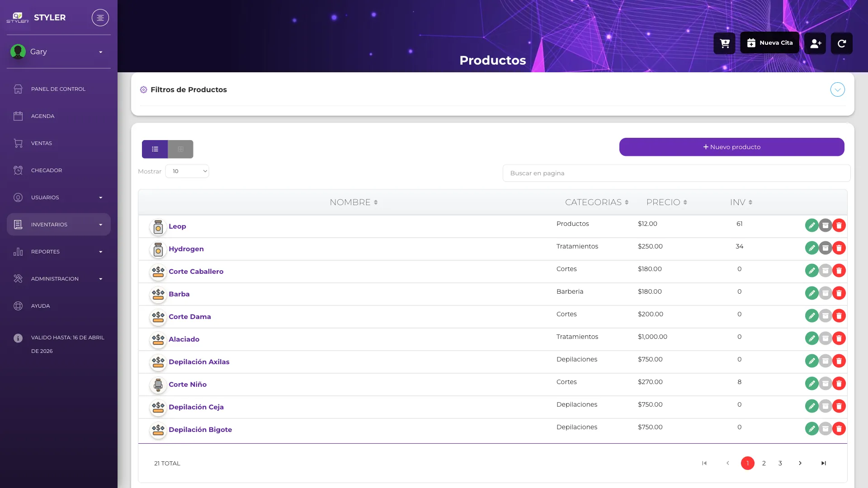Edit the Corte Caballero row
Screen dimensions: 868x488
coord(811,270)
